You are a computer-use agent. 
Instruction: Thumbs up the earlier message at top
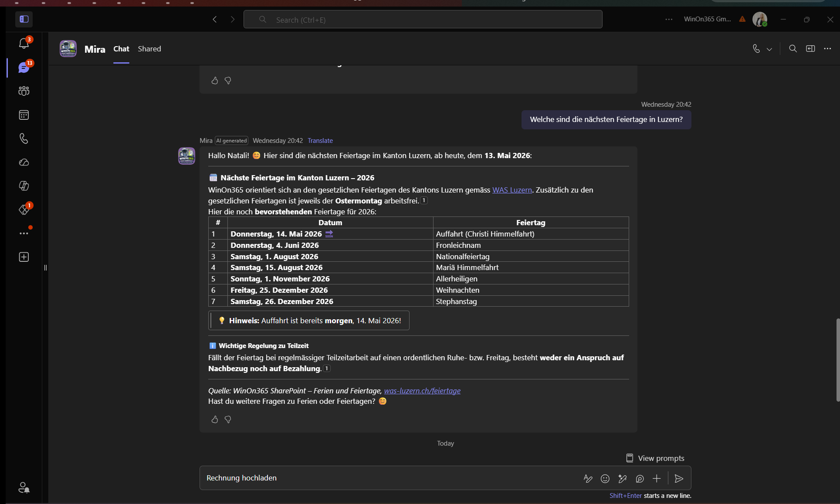coord(215,81)
